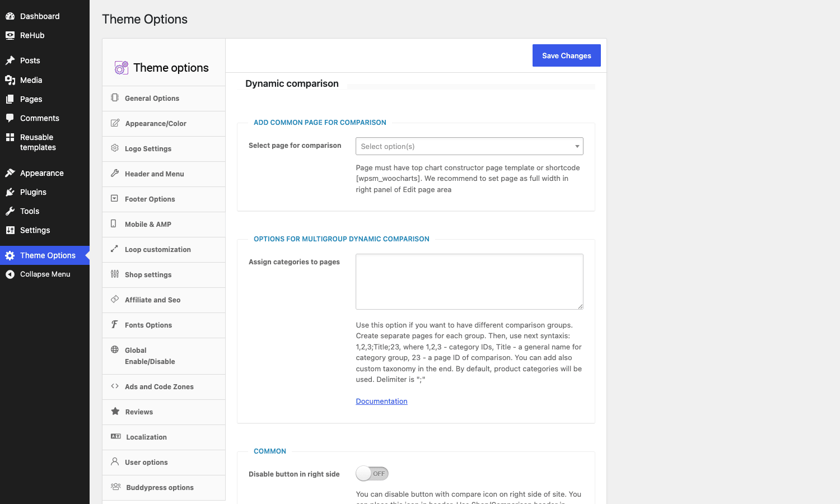Open Media in admin menu
The width and height of the screenshot is (840, 504).
tap(45, 80)
